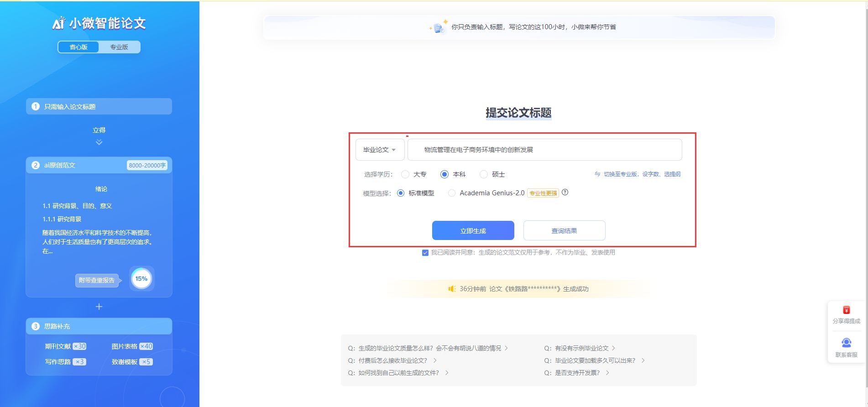868x407 pixels.
Task: Click the 铁路路 generation success notice
Action: point(524,289)
